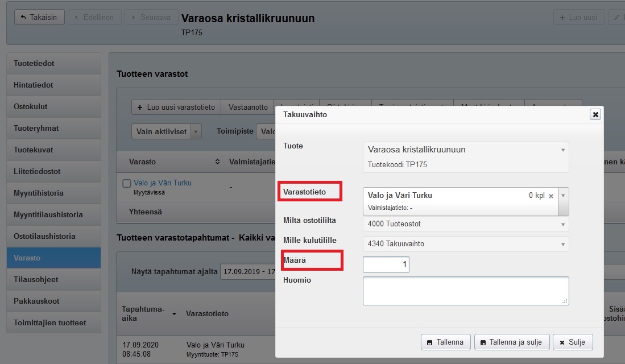The width and height of the screenshot is (625, 364).
Task: Open the Mille kulutilille account dropdown
Action: click(x=563, y=244)
